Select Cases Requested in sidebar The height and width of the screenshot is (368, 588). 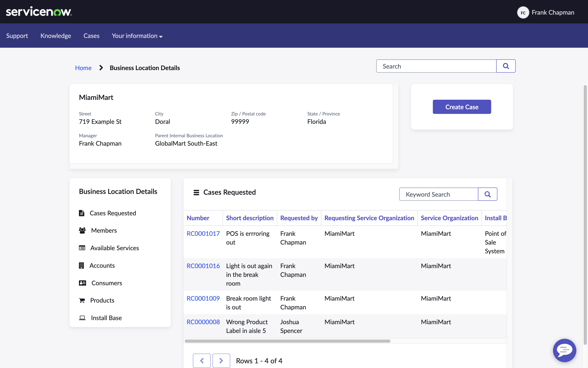point(113,213)
